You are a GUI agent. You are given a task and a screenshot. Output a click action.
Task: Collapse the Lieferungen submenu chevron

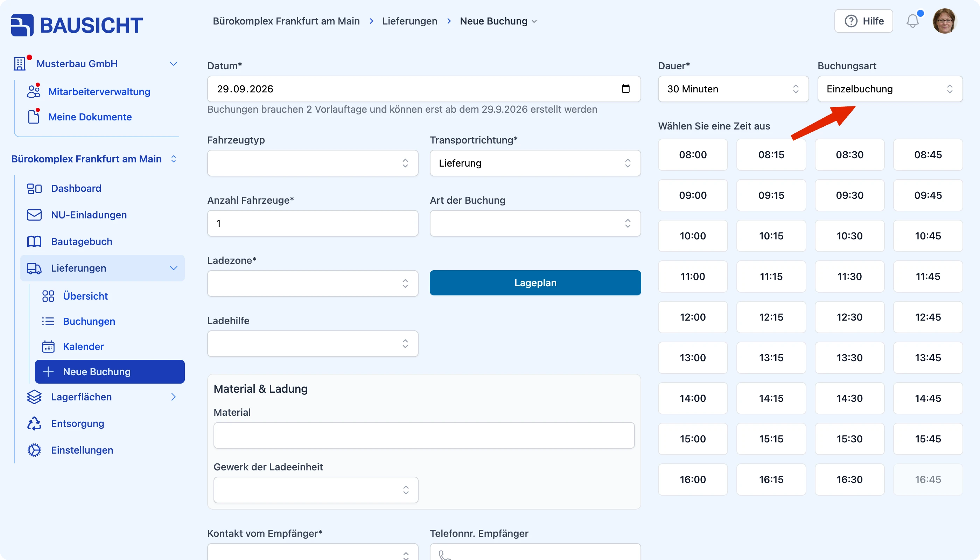point(174,268)
